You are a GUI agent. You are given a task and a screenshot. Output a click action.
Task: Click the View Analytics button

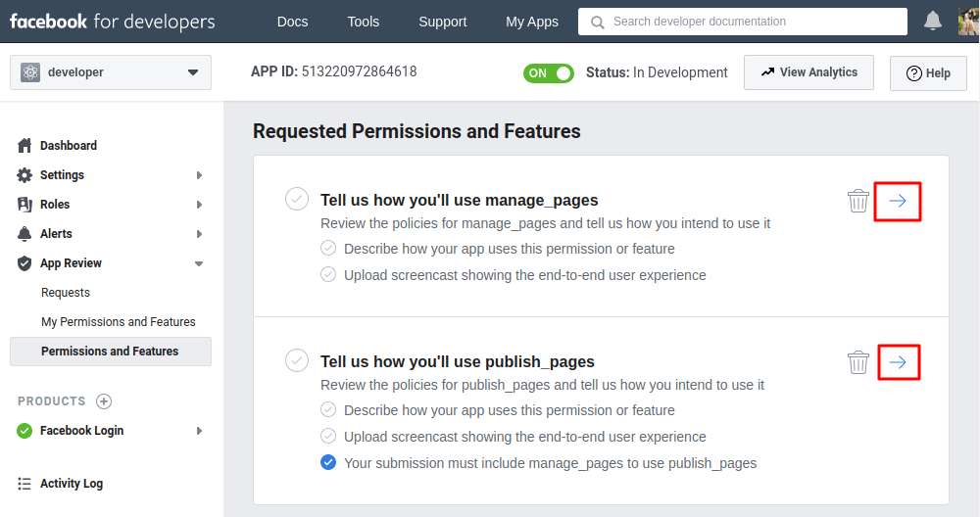pyautogui.click(x=808, y=72)
